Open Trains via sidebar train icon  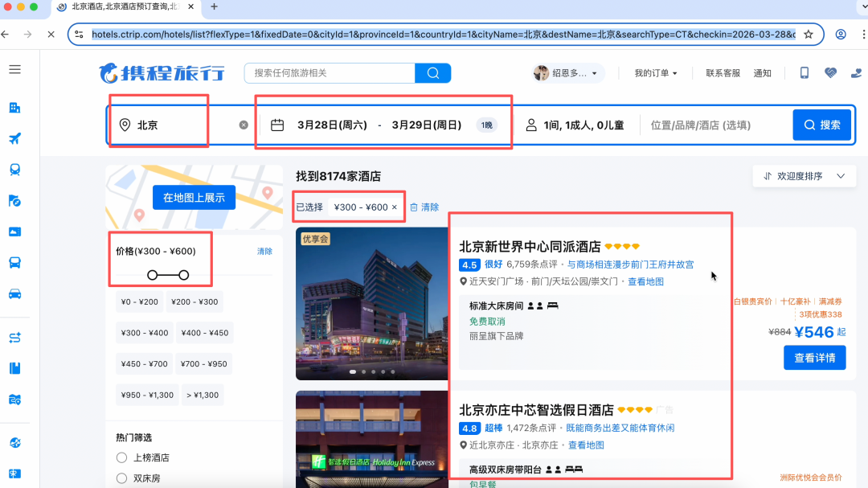tap(15, 170)
